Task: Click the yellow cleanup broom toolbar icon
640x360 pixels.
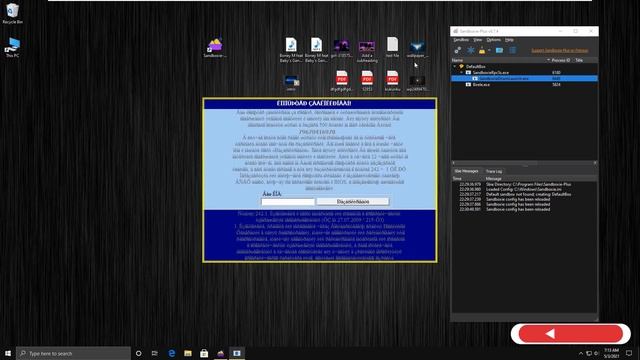Action: (x=482, y=50)
